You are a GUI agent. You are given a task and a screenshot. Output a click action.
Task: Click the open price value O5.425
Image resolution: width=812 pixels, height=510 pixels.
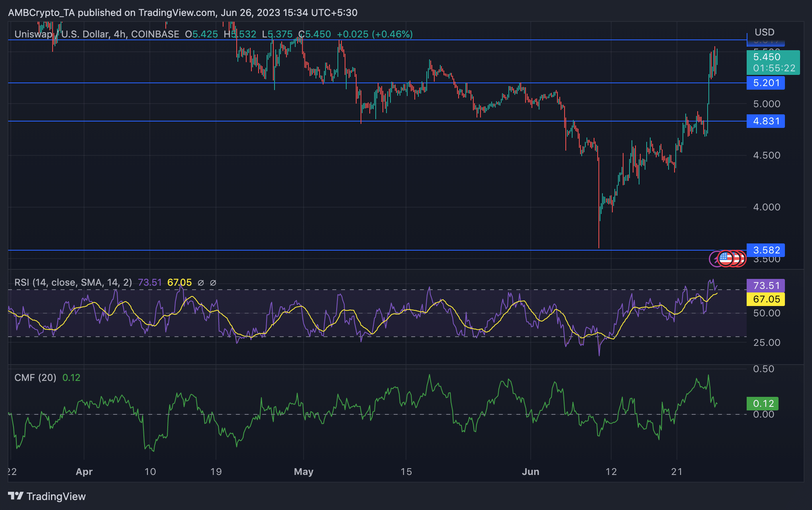click(202, 34)
